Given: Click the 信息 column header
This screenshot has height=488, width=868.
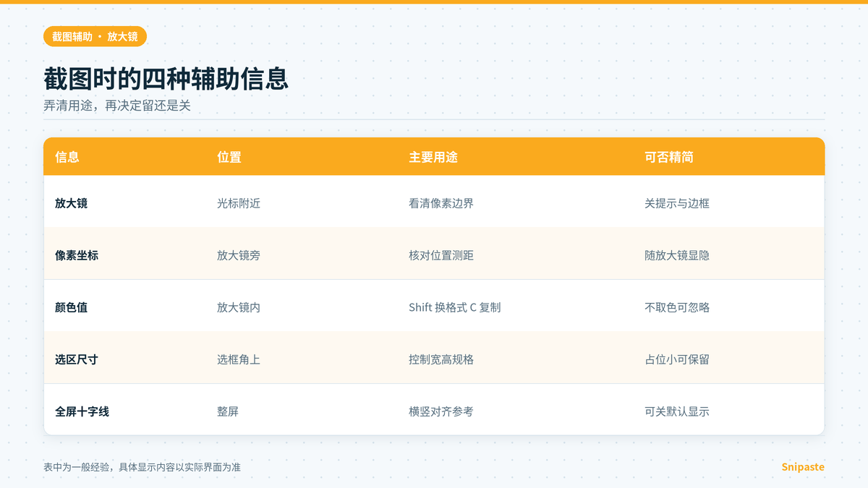Looking at the screenshot, I should [x=67, y=157].
